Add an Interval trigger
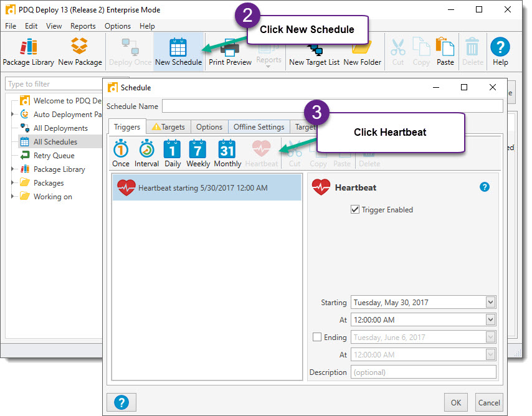Viewport: 532px width, 416px height. tap(147, 153)
